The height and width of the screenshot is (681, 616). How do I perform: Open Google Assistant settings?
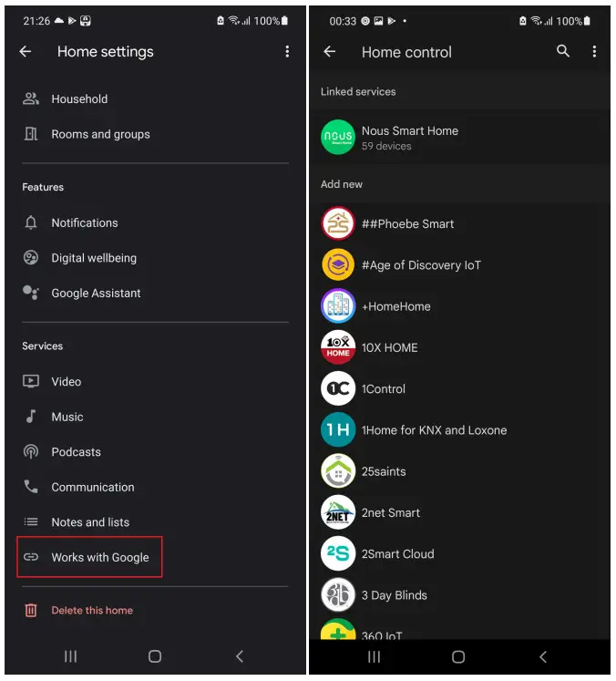[x=96, y=294]
